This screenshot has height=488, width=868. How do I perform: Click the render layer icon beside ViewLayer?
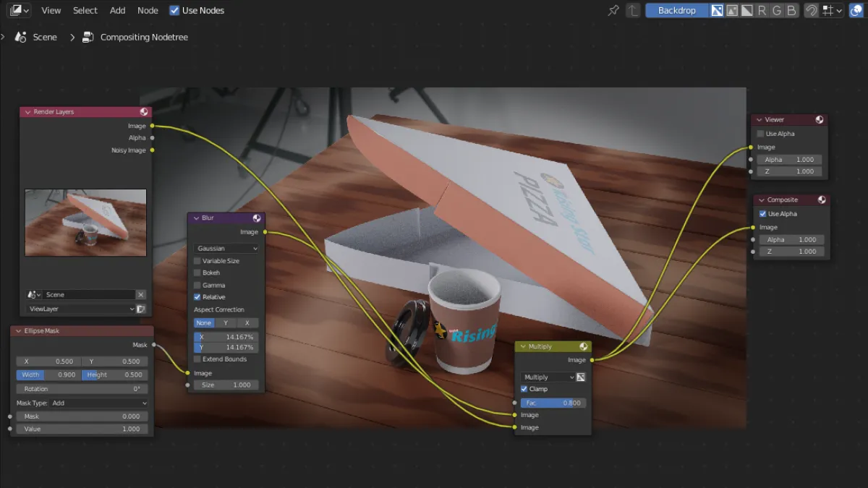coord(141,309)
